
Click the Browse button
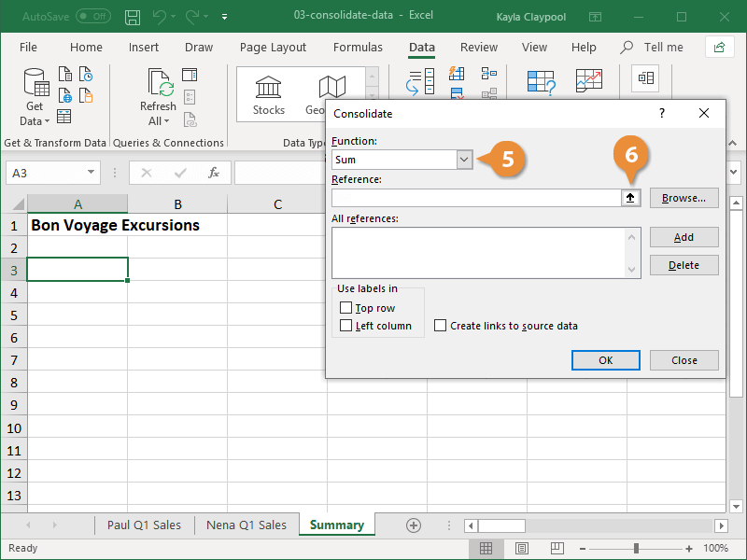coord(684,197)
